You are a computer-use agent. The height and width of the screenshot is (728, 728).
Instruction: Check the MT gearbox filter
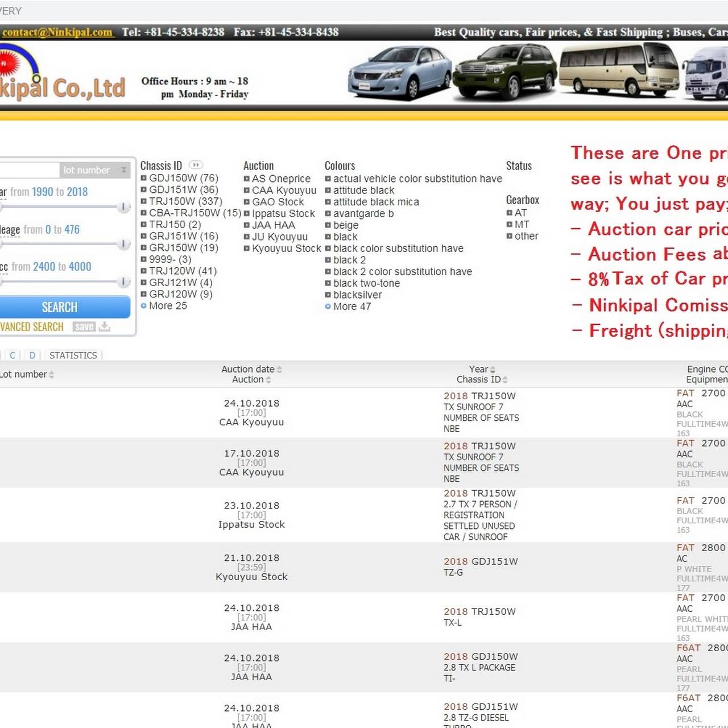tap(510, 225)
